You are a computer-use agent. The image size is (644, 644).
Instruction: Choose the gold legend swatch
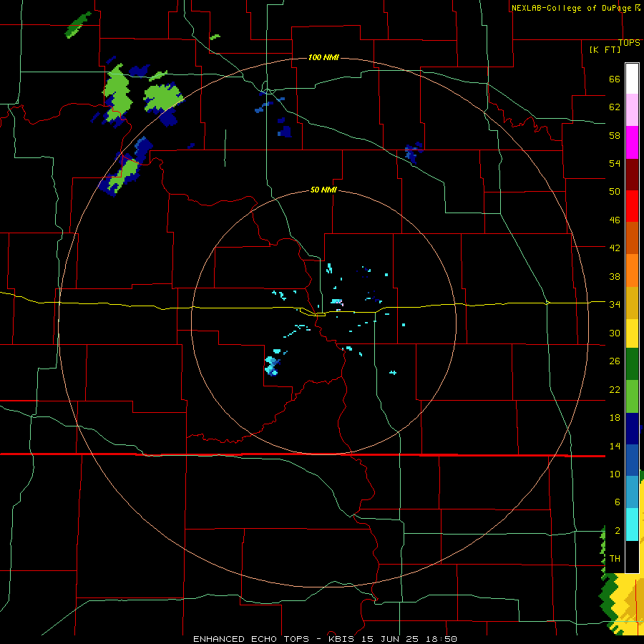pyautogui.click(x=632, y=303)
